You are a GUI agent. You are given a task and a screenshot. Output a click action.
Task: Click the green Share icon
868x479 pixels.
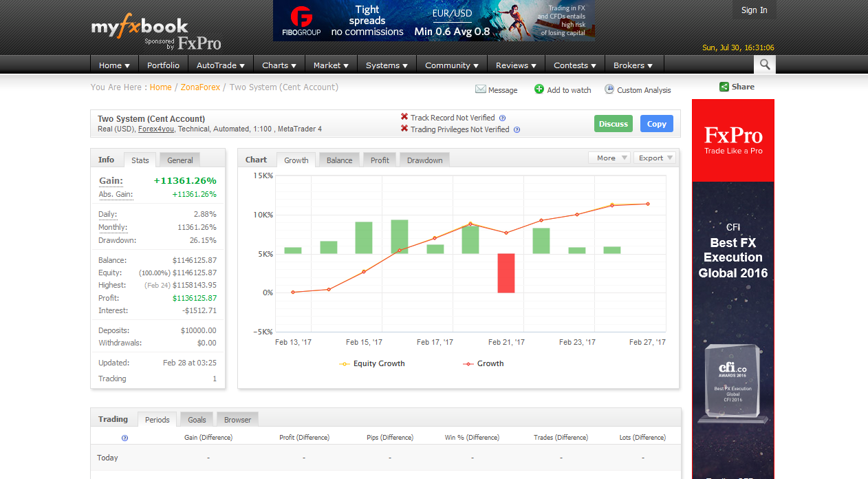724,87
